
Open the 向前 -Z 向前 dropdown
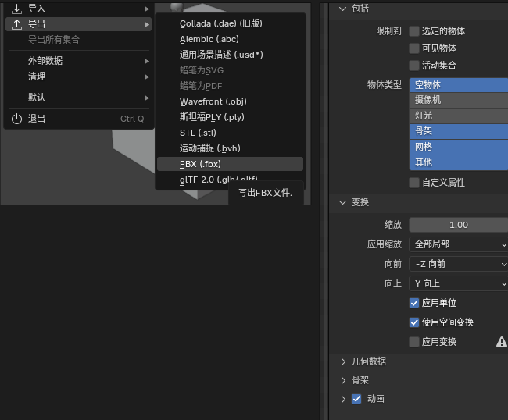click(459, 264)
